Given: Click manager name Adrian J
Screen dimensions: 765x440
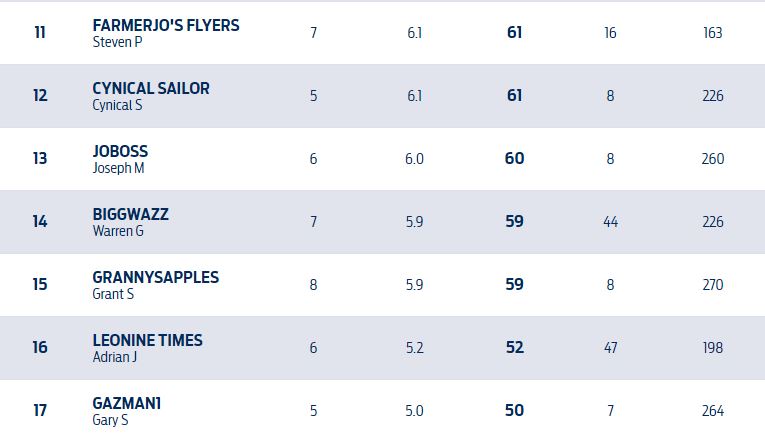Looking at the screenshot, I should [x=115, y=357].
